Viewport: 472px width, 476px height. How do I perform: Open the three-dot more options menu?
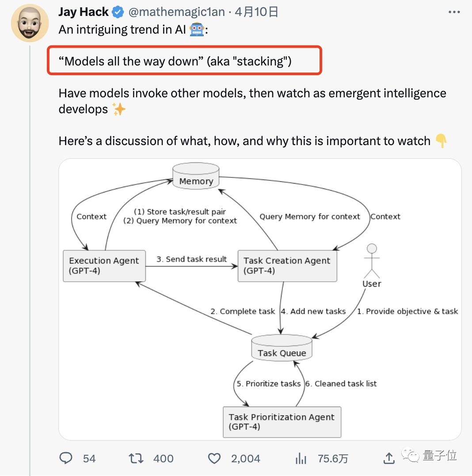454,12
